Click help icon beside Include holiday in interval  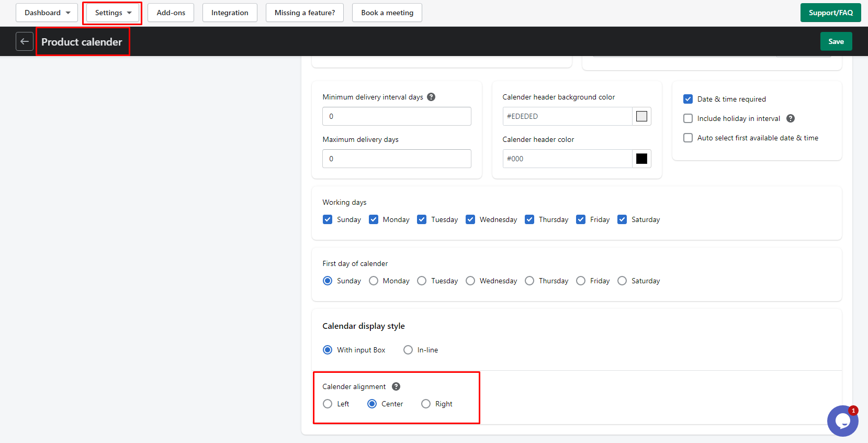pos(791,118)
